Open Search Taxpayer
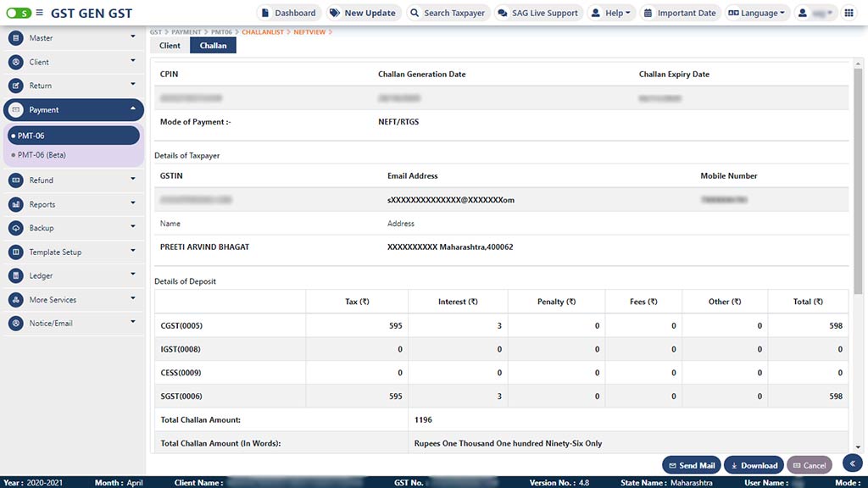This screenshot has height=488, width=868. [447, 14]
